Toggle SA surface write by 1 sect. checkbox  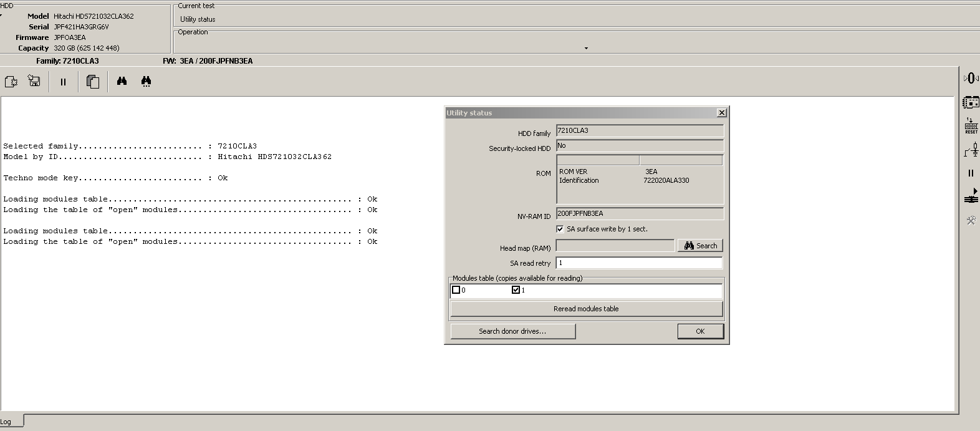pyautogui.click(x=560, y=229)
